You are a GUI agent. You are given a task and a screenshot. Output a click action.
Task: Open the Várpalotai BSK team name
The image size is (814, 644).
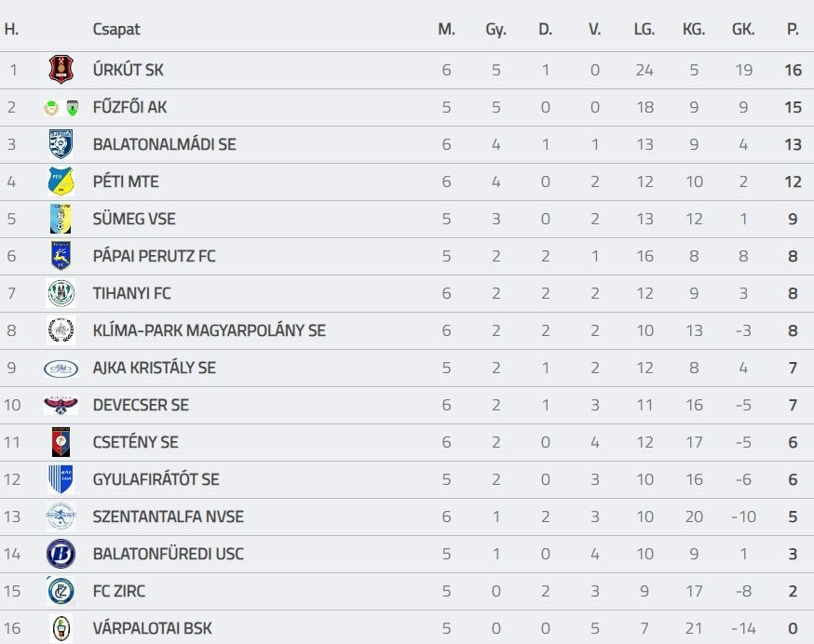coord(152,628)
